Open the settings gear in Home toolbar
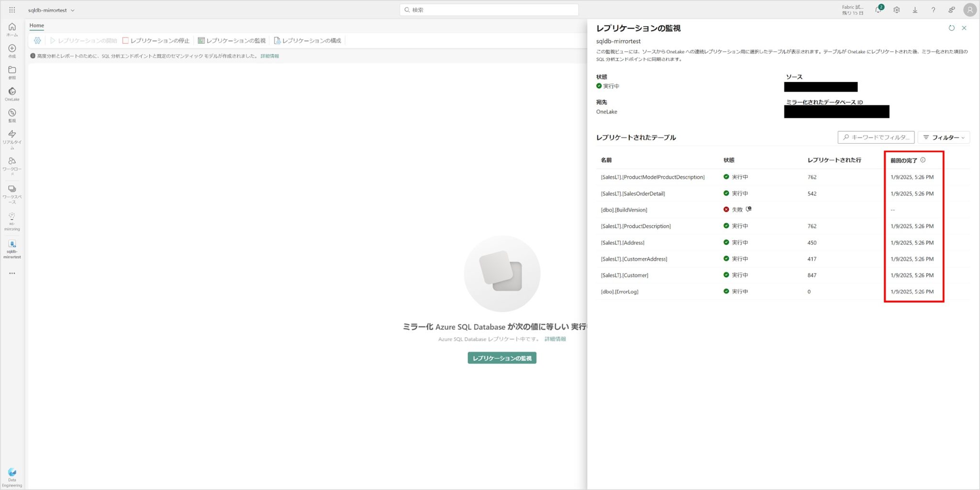The height and width of the screenshot is (490, 980). click(37, 41)
